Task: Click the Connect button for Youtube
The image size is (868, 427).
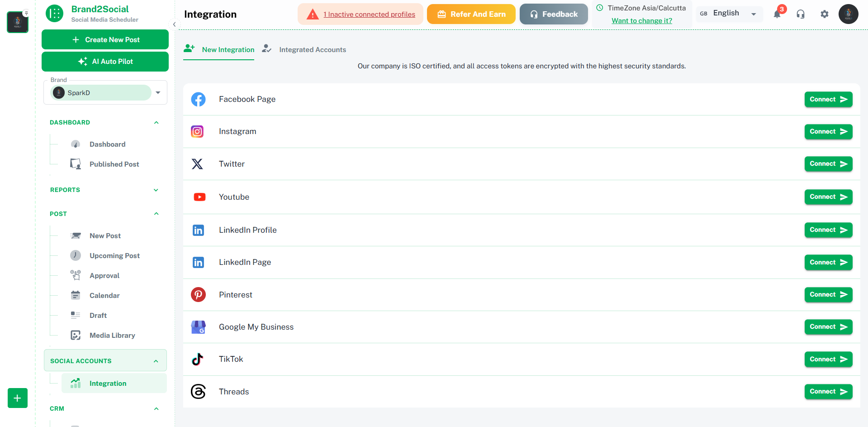Action: pyautogui.click(x=828, y=197)
